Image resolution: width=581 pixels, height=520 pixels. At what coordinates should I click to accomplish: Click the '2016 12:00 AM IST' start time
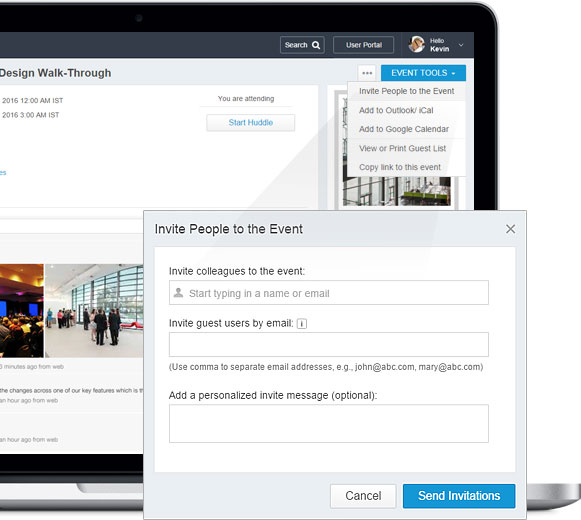point(33,100)
